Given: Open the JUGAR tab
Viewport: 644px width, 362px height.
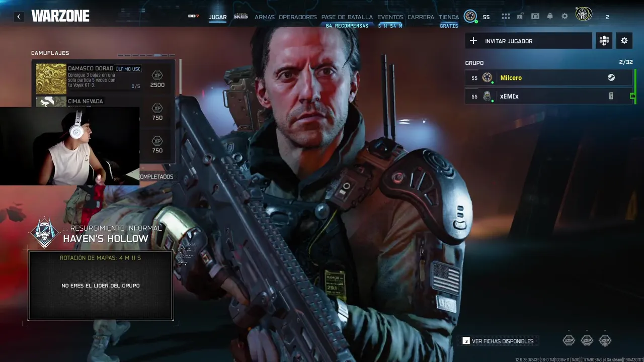Looking at the screenshot, I should pyautogui.click(x=217, y=17).
